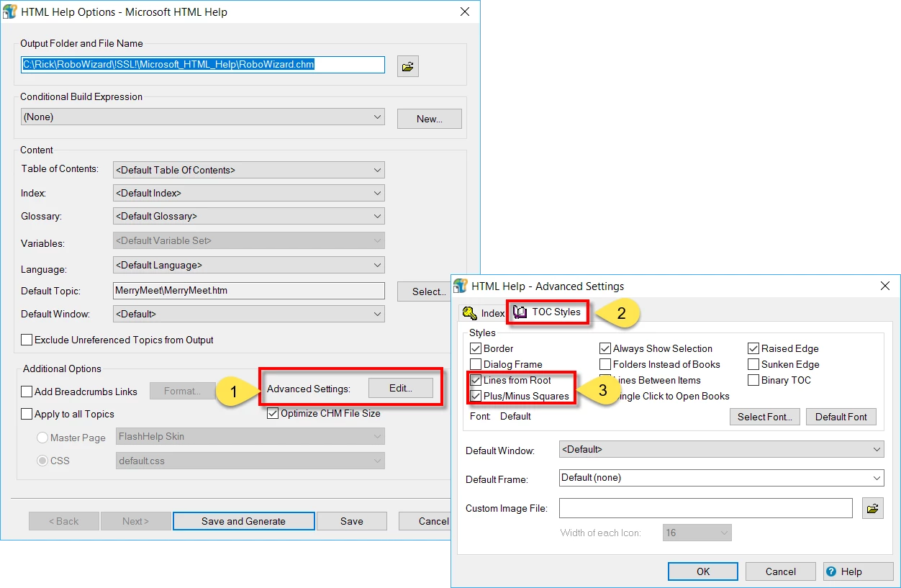Open Width of each Icon dropdown

(x=697, y=533)
